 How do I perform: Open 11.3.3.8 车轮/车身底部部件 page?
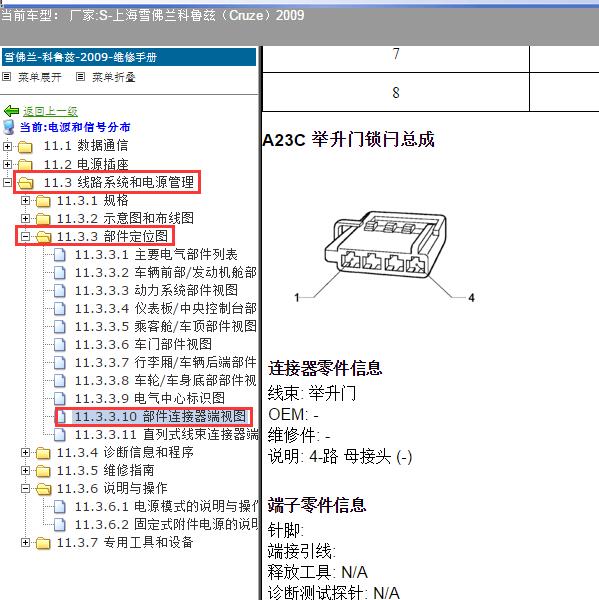[166, 380]
